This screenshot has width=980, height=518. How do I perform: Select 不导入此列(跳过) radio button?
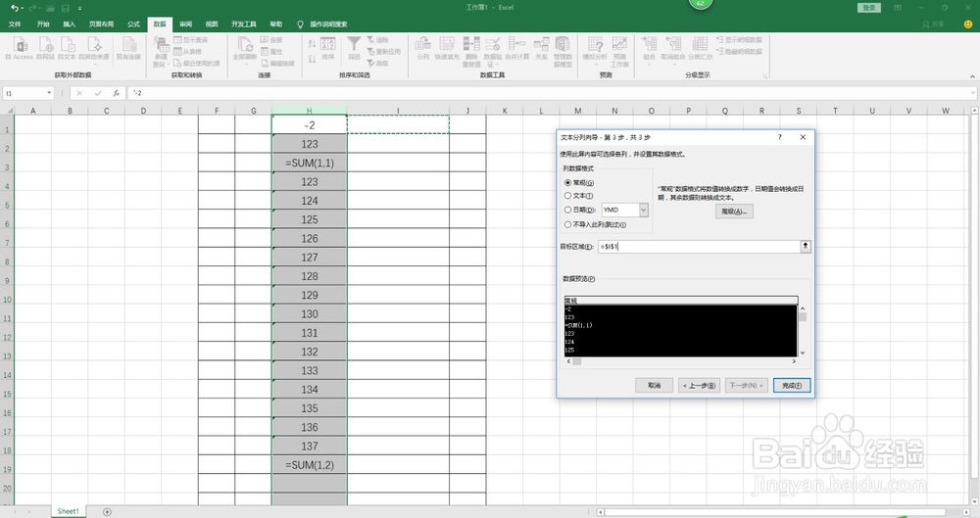click(x=567, y=224)
